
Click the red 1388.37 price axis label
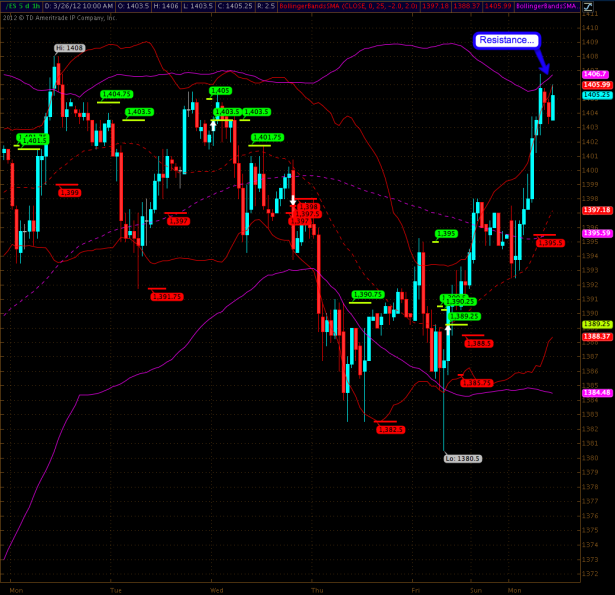tap(597, 337)
